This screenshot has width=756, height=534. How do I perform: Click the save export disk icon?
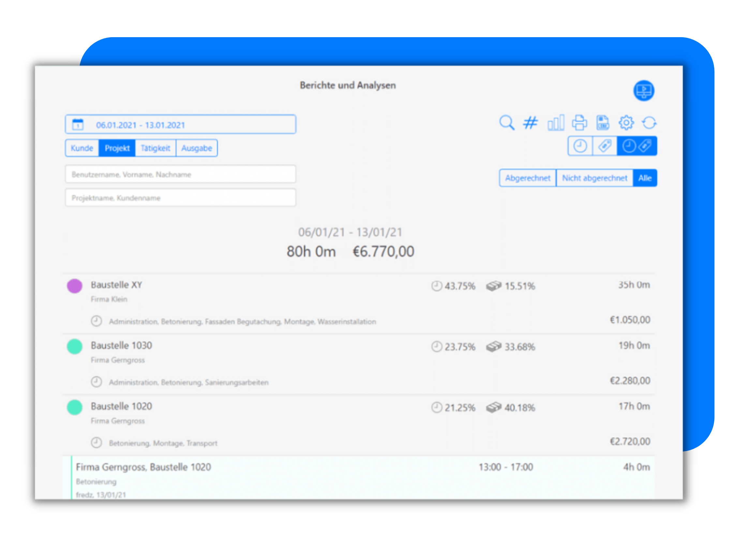(602, 123)
